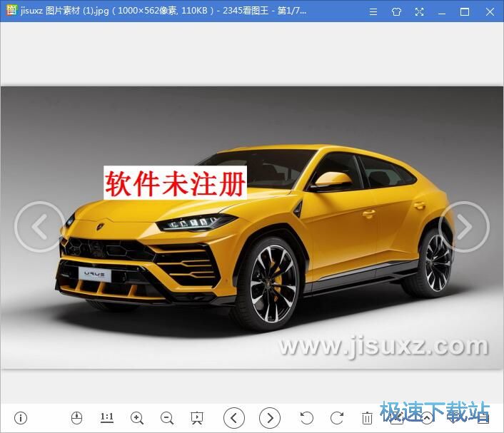This screenshot has height=433, width=504.
Task: Start the slideshow presentation icon
Action: tap(197, 418)
